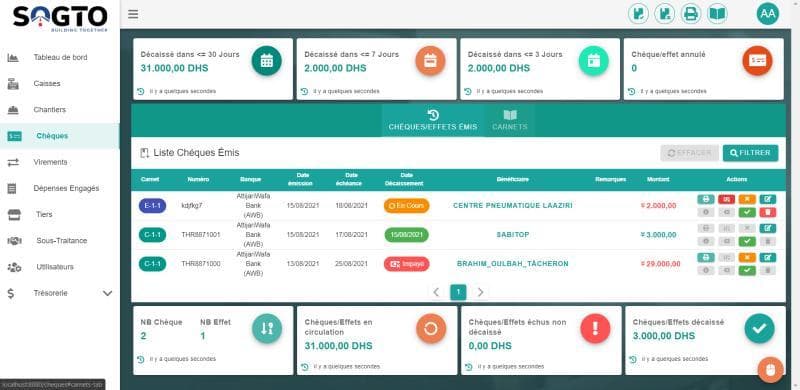Select page 1 in pagination
Viewport: 800px width, 390px height.
(x=458, y=292)
